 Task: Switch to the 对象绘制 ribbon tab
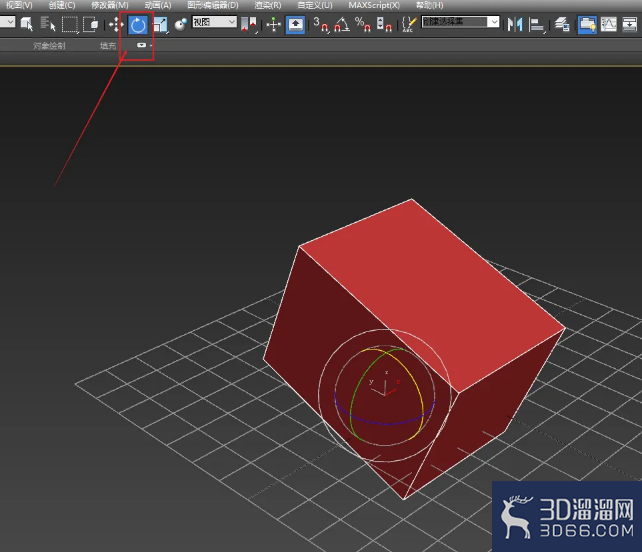(49, 45)
